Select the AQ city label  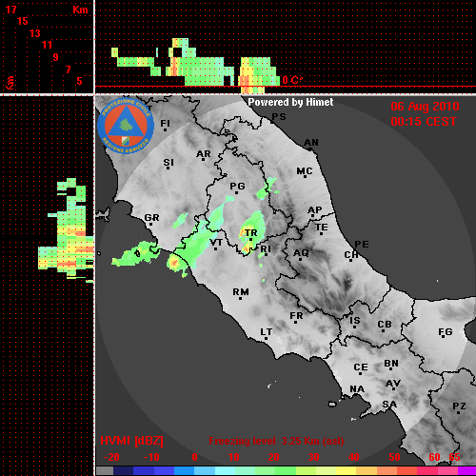click(x=301, y=253)
